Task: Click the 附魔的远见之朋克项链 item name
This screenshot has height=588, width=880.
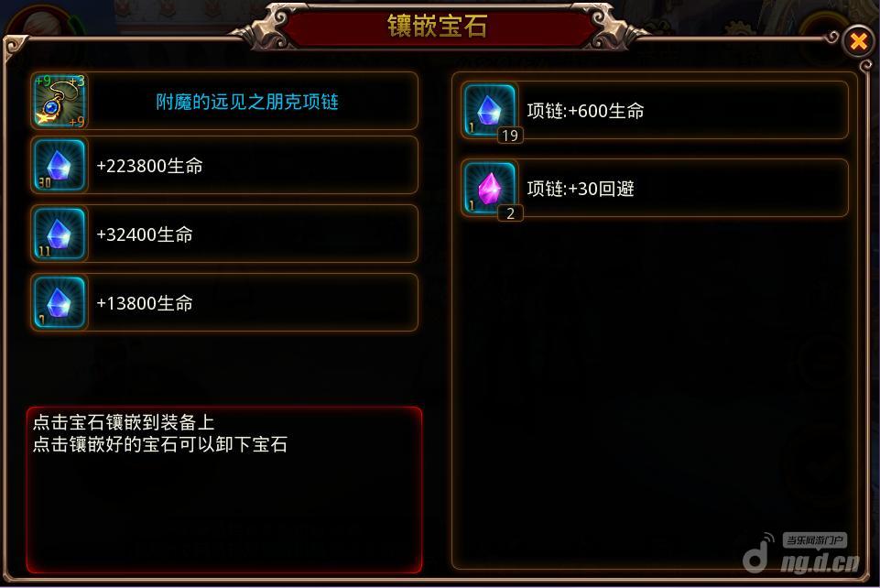Action: 247,102
